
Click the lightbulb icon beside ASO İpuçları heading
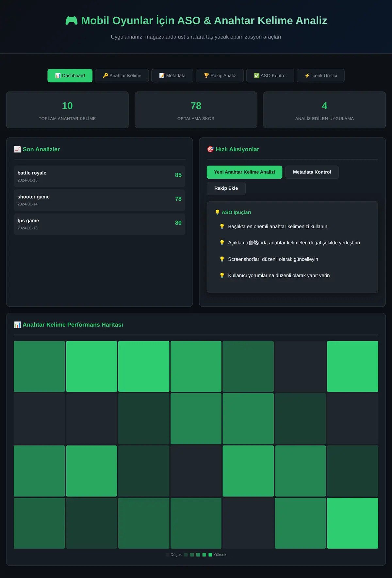tap(218, 212)
